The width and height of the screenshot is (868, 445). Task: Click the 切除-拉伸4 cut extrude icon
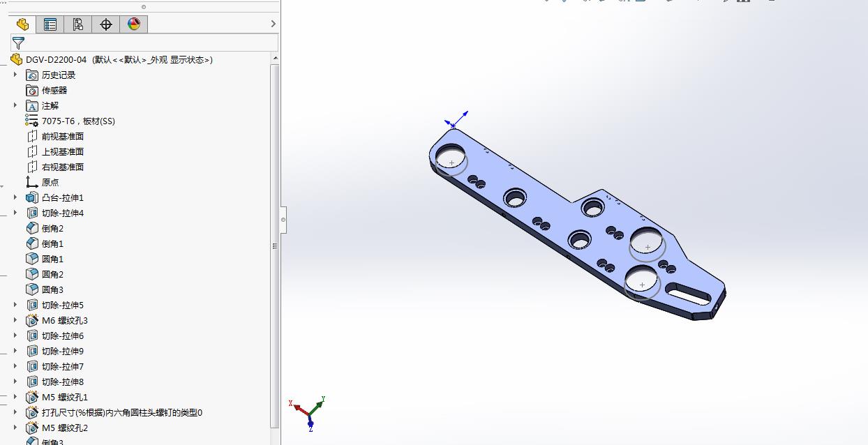(x=32, y=213)
